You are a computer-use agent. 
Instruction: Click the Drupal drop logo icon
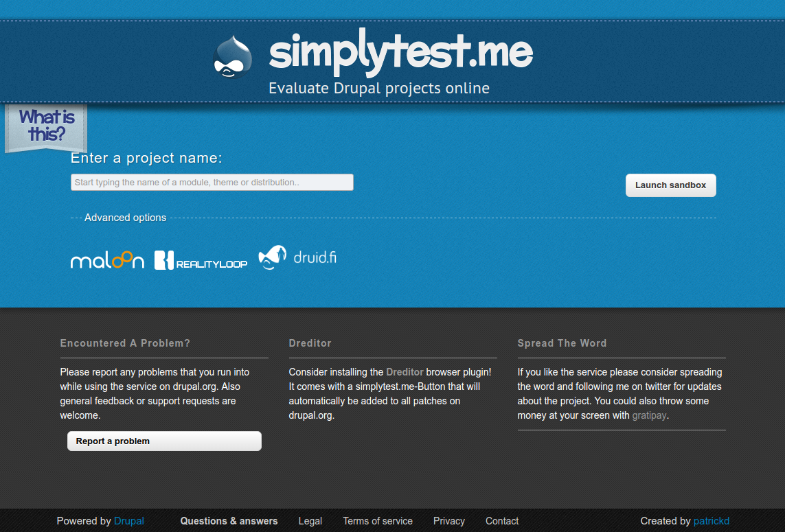pyautogui.click(x=232, y=57)
